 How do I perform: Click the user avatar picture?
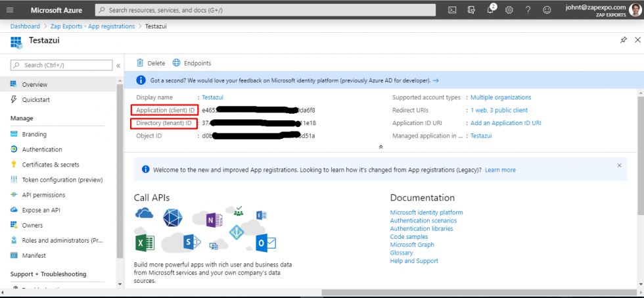click(635, 10)
